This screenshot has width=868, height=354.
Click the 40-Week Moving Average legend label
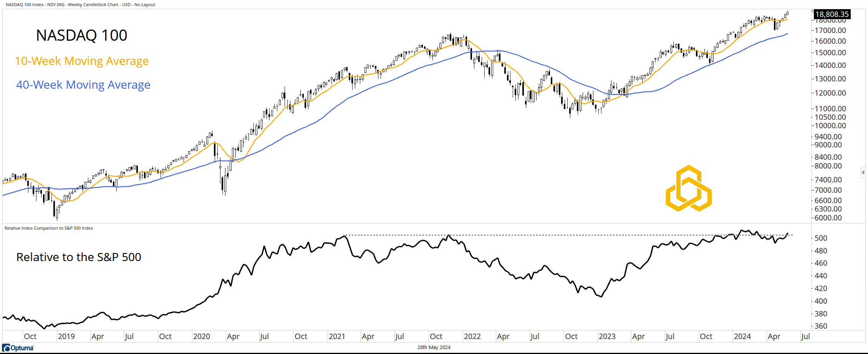pos(83,85)
